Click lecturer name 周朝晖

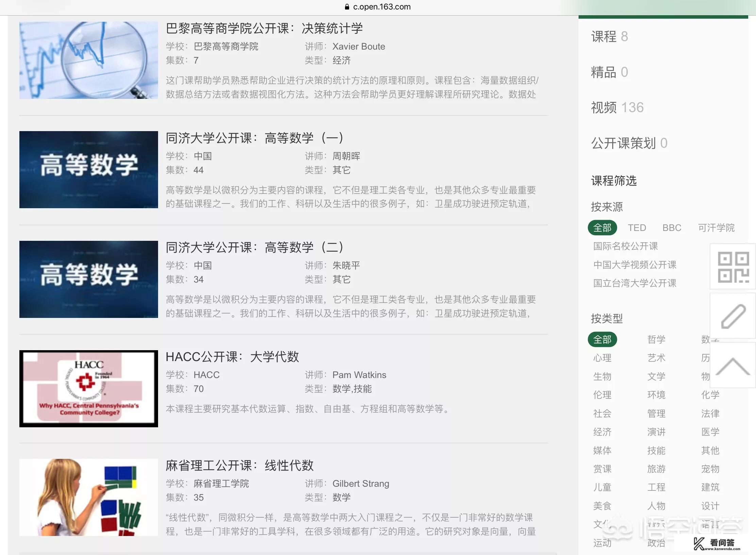pyautogui.click(x=346, y=156)
